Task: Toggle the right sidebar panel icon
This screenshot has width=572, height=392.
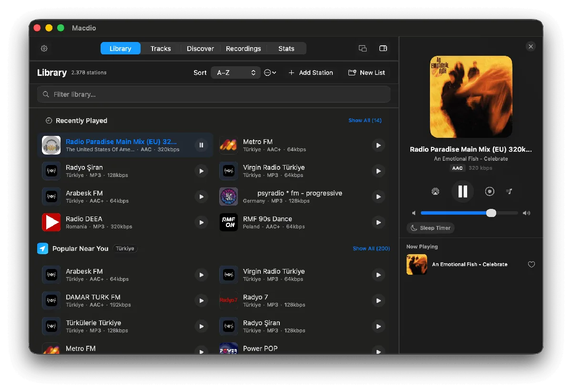Action: coord(383,49)
